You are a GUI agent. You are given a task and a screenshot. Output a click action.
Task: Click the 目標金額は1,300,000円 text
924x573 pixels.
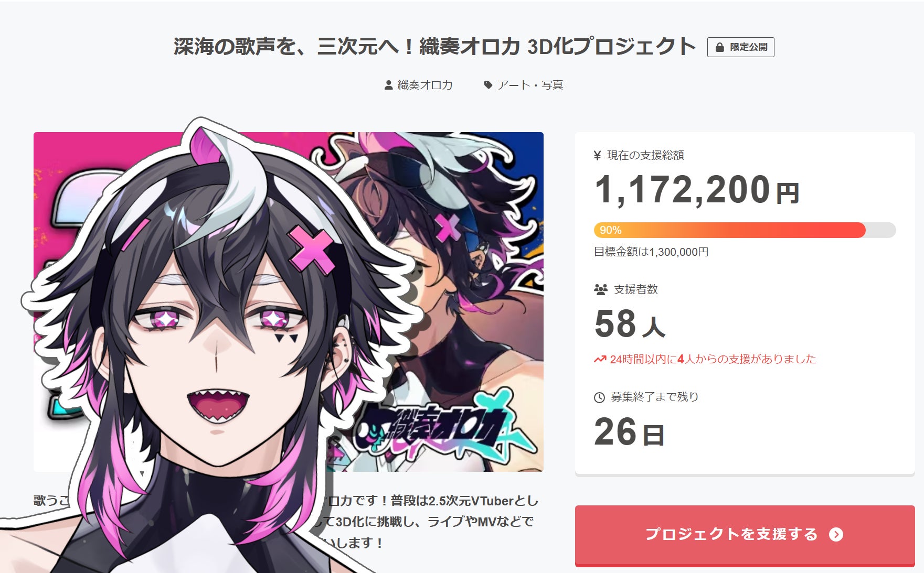coord(651,252)
